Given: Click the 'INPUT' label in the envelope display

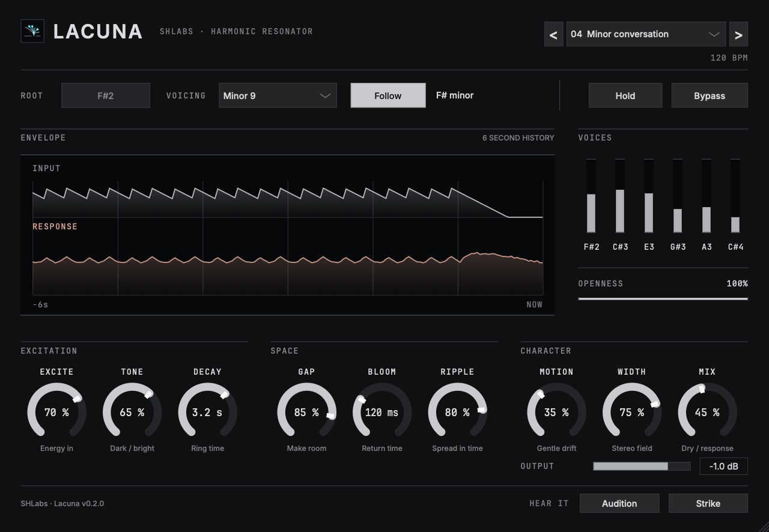Looking at the screenshot, I should [x=47, y=169].
